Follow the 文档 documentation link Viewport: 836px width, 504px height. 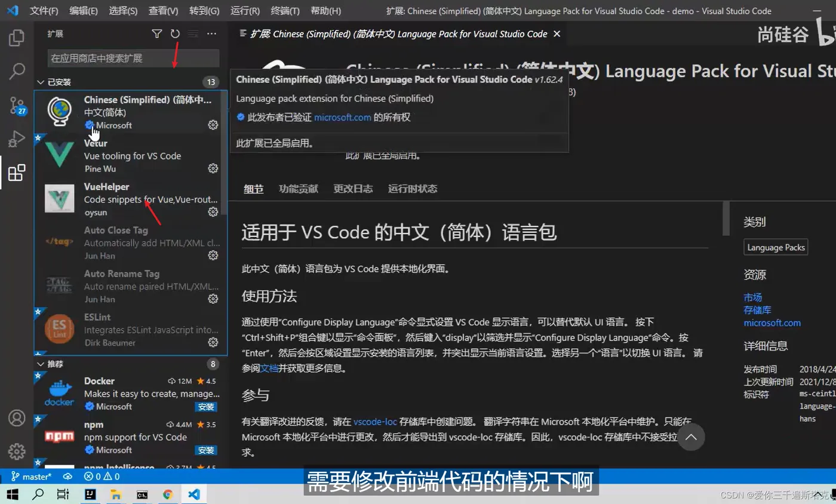pos(269,368)
